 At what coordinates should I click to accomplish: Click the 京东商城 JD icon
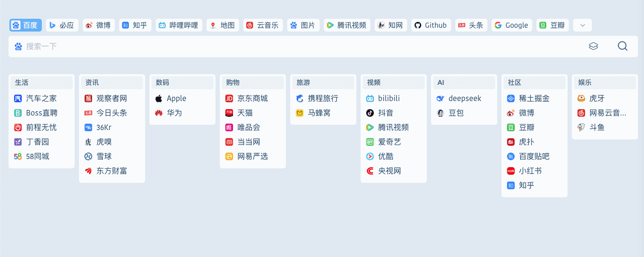pos(229,98)
